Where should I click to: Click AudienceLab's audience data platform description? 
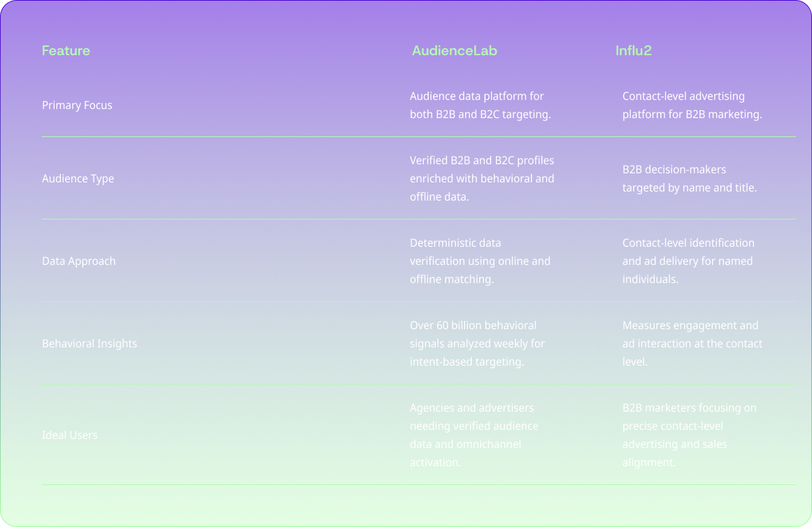[x=480, y=105]
